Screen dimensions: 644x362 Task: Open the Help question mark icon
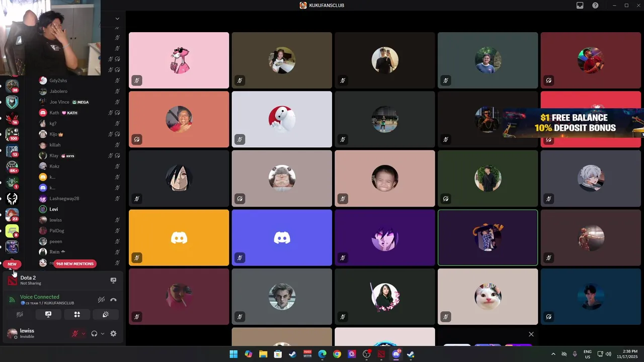coord(596,6)
